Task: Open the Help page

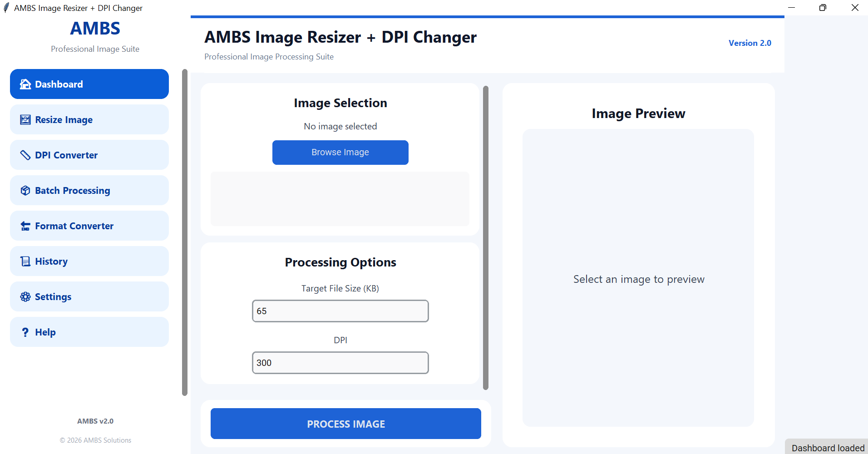Action: pyautogui.click(x=89, y=332)
